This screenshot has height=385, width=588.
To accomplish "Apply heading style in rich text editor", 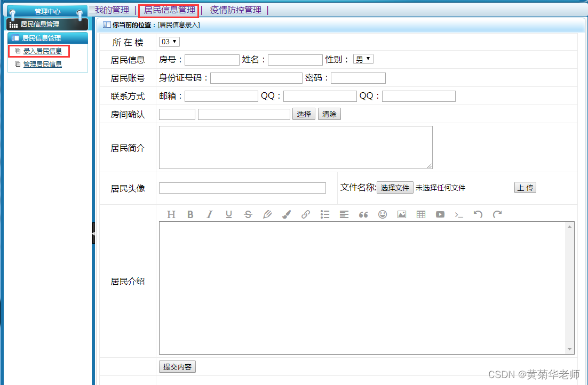I will pyautogui.click(x=171, y=214).
